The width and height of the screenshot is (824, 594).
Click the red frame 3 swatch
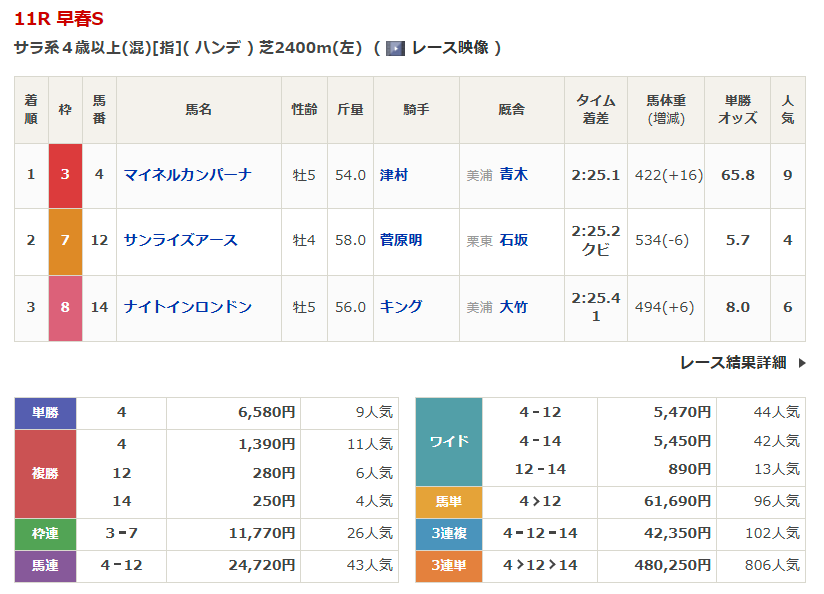(65, 175)
